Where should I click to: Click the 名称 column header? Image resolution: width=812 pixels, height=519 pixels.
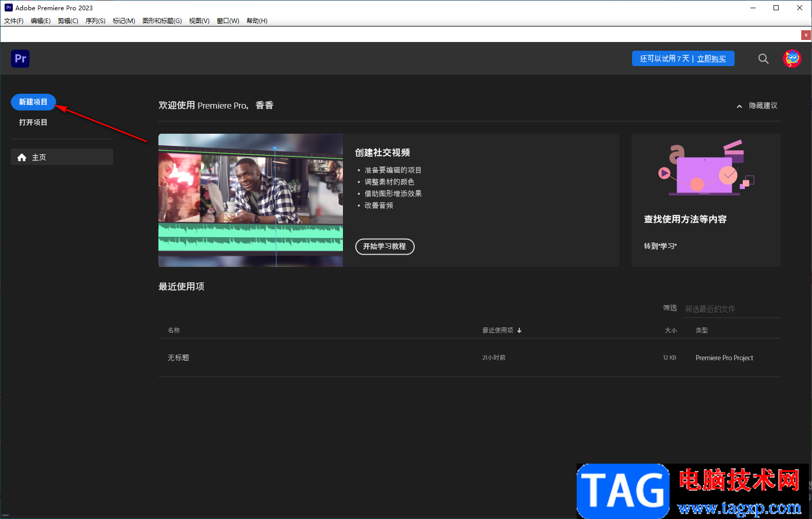[x=174, y=330]
